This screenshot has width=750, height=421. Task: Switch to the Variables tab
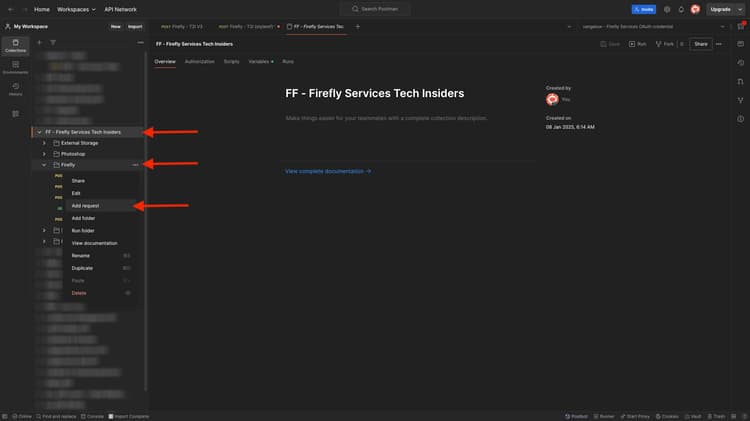(261, 62)
